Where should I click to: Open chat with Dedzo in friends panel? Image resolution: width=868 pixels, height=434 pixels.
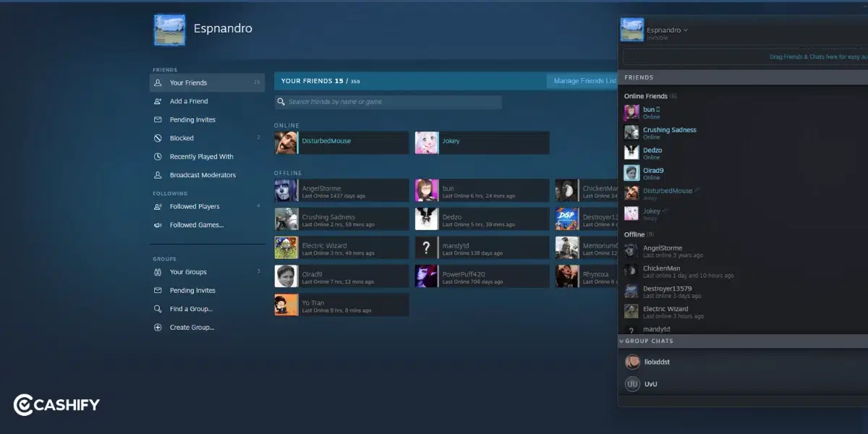pyautogui.click(x=744, y=153)
